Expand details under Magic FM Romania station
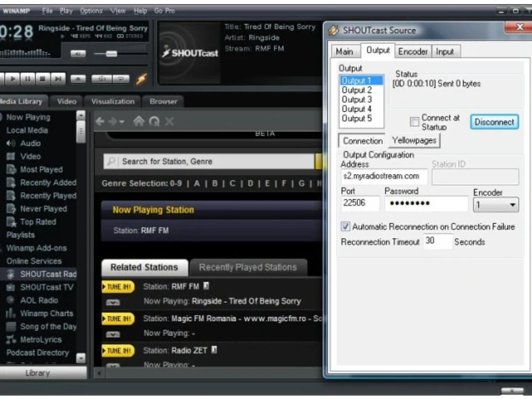The height and width of the screenshot is (399, 532). pyautogui.click(x=113, y=335)
